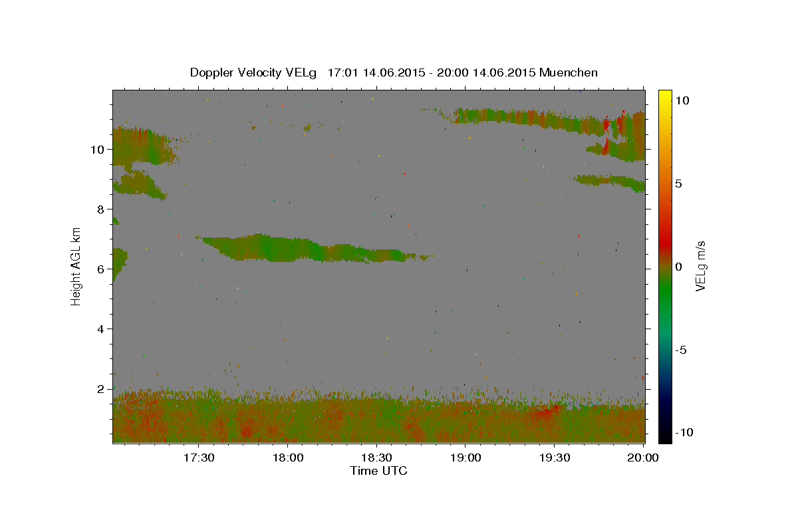Click the 19:00 time tick label

point(465,458)
